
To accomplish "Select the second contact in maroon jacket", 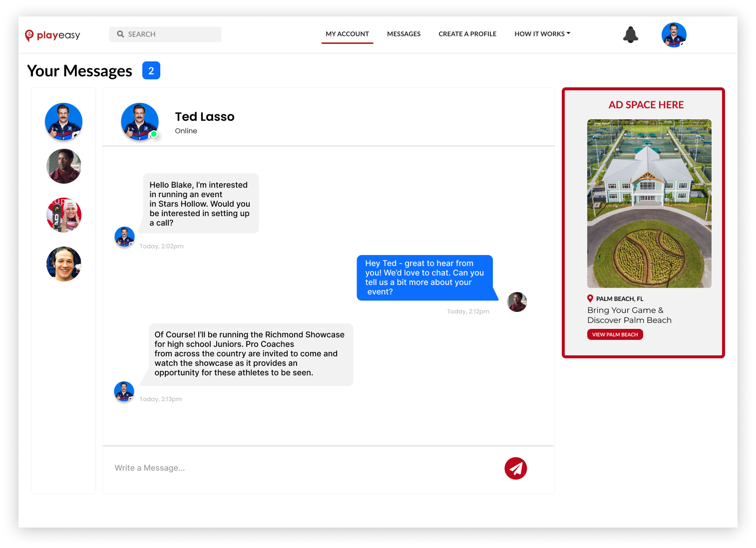I will [64, 166].
